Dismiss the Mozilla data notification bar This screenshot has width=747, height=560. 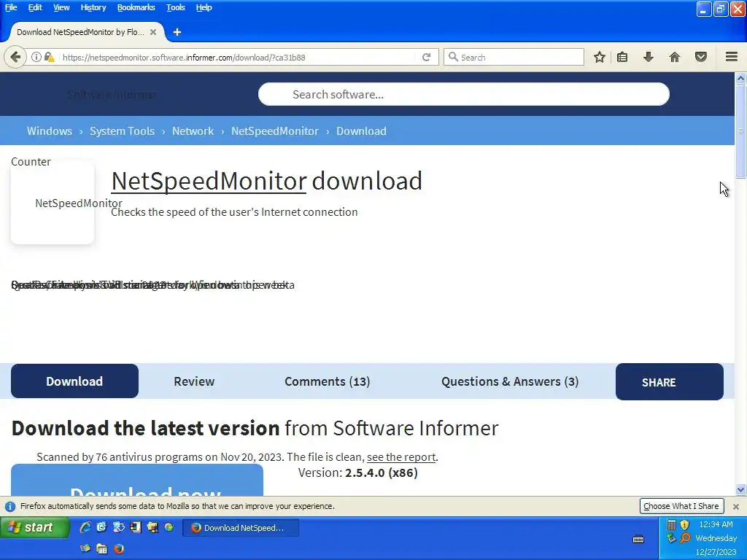736,507
